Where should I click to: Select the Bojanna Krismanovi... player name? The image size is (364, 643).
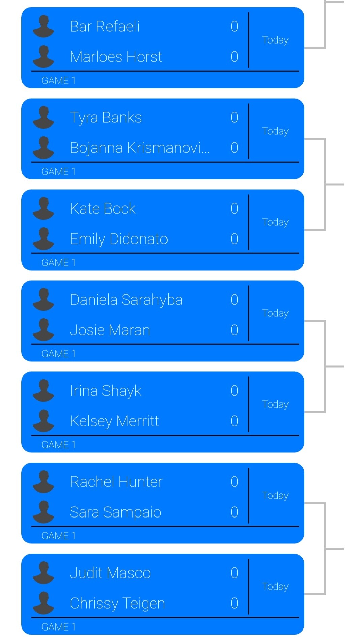click(140, 148)
